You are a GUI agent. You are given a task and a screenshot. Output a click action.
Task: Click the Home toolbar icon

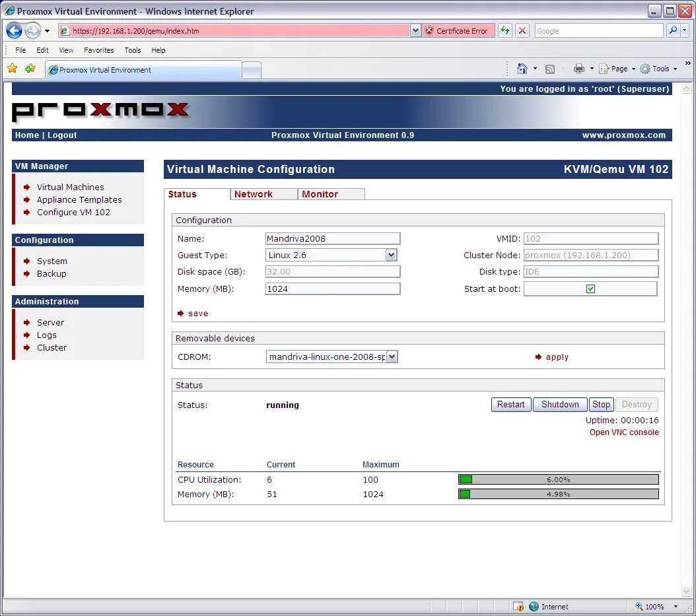[522, 69]
